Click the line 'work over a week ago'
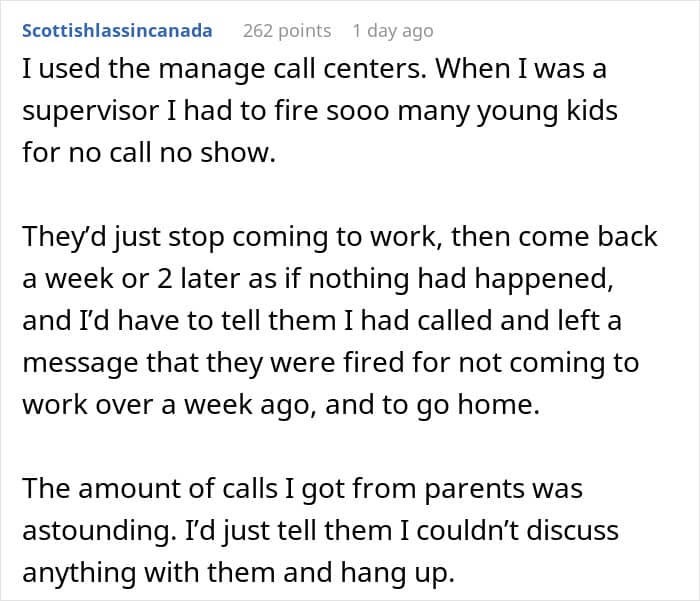Screen dimensions: 700x601 [x=281, y=405]
